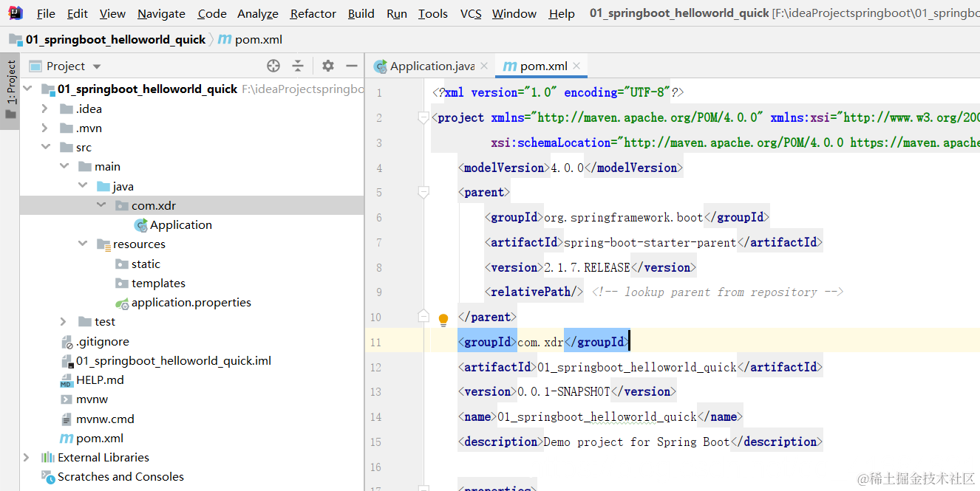Click the locate/scroll-from-source target icon
Screen dimensions: 980x491
tap(273, 66)
